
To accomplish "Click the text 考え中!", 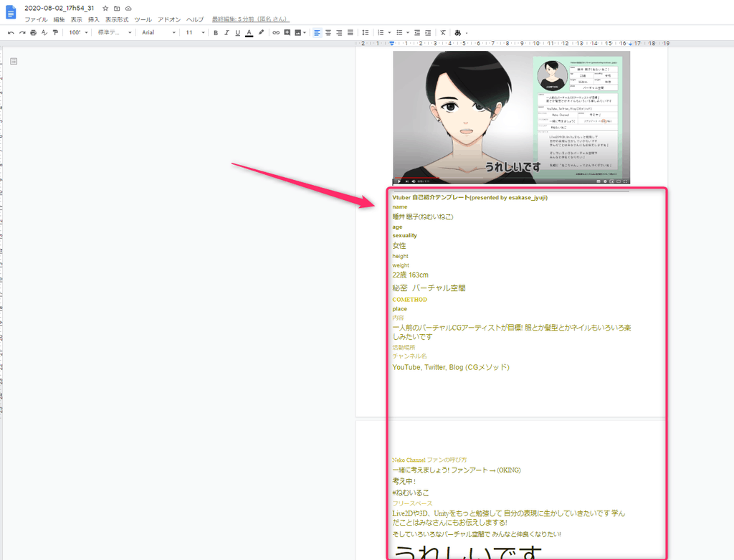I will coord(404,481).
